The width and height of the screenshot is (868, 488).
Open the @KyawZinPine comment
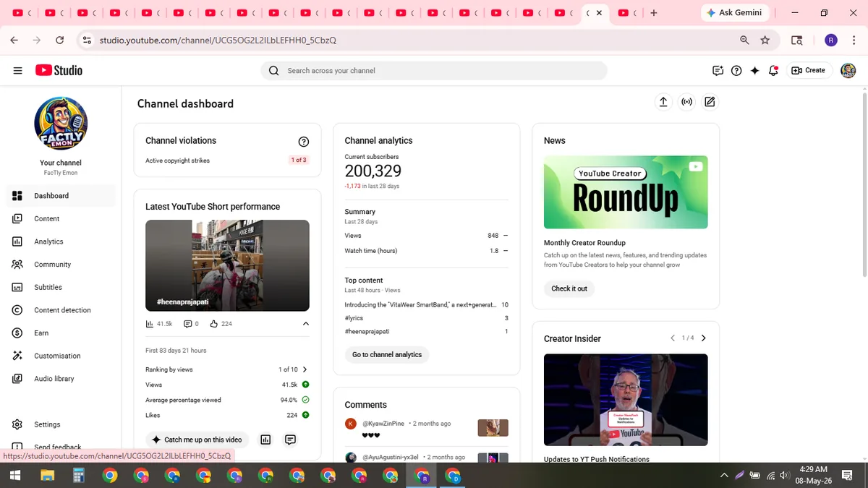(426, 429)
